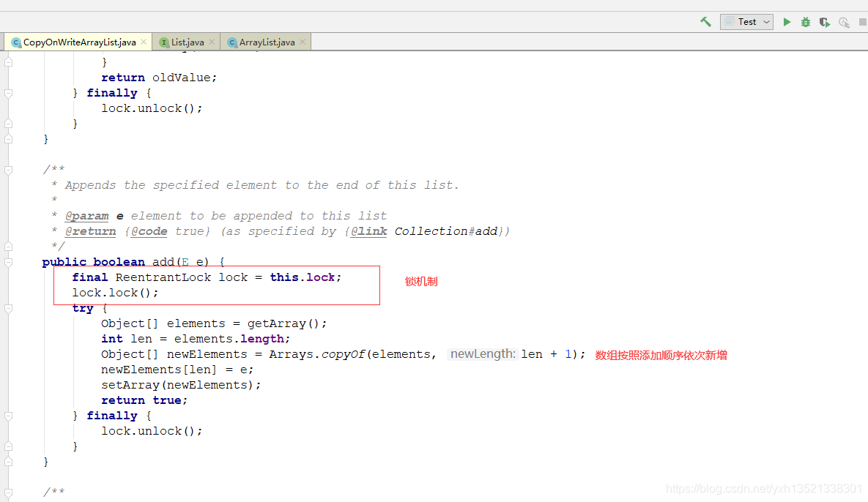
Task: Click the class icon on CopyOnWriteArrayList.java tab
Action: tap(15, 42)
